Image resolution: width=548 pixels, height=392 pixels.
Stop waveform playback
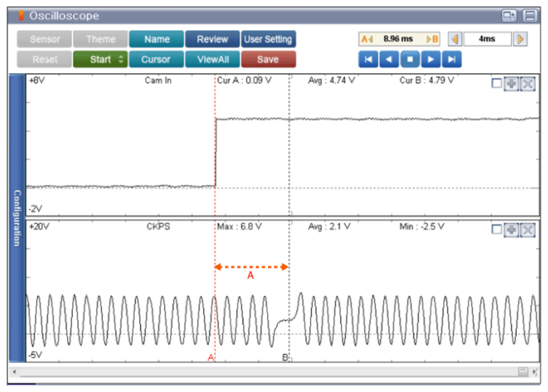click(410, 59)
